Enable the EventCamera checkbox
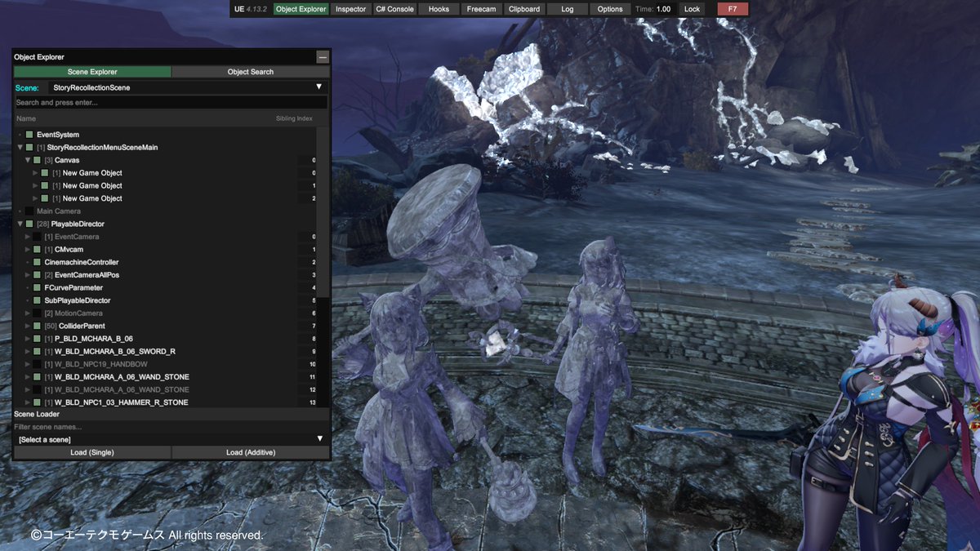 point(37,237)
